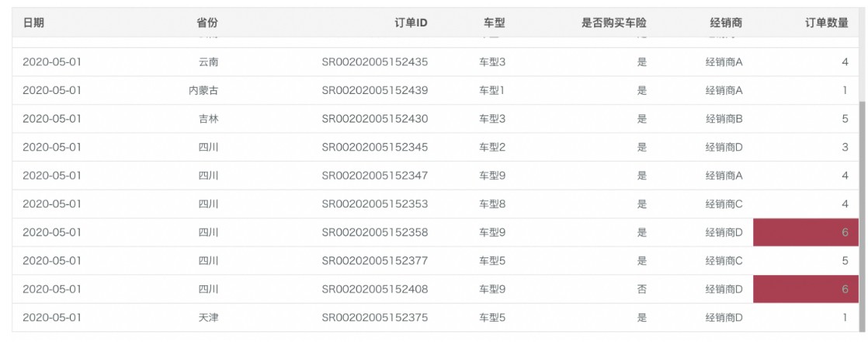The image size is (868, 342).
Task: Click the 云南 province cell
Action: tap(208, 62)
